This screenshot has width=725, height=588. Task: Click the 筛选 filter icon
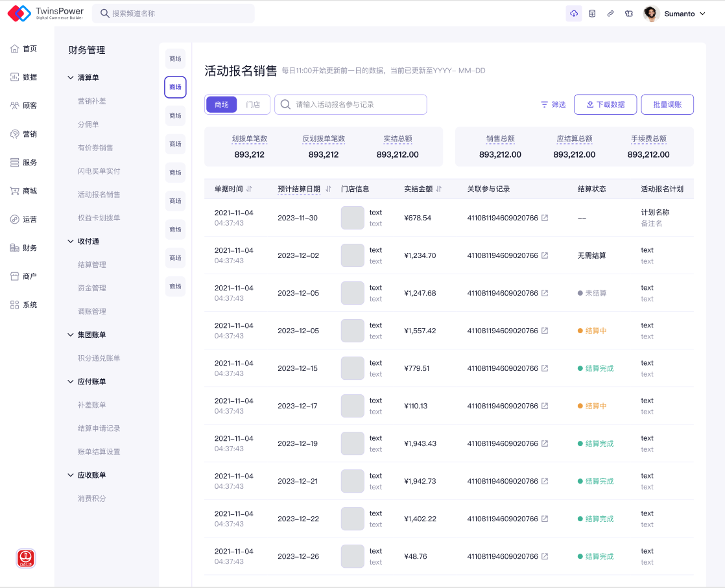pyautogui.click(x=545, y=104)
